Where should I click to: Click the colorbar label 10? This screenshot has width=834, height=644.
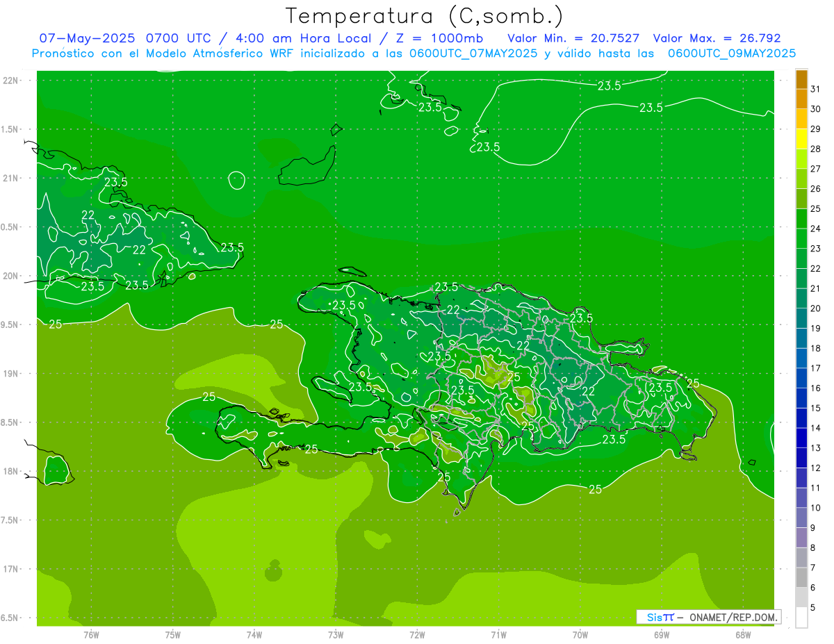point(815,508)
